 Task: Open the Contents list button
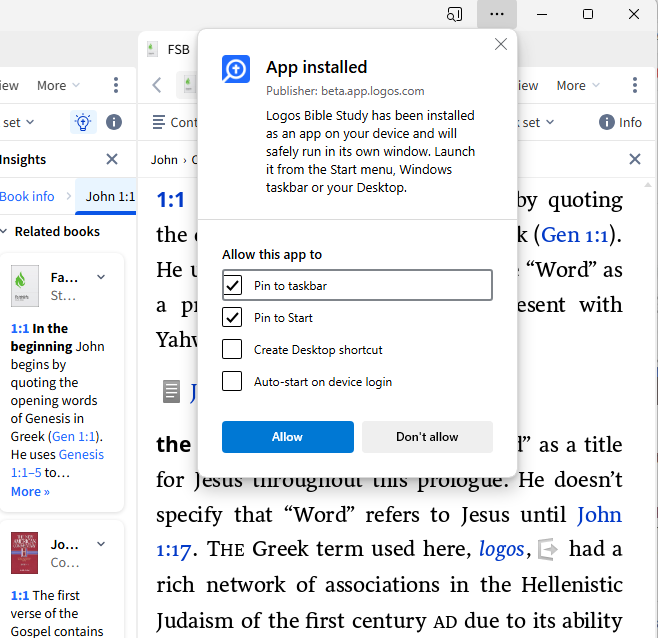175,123
